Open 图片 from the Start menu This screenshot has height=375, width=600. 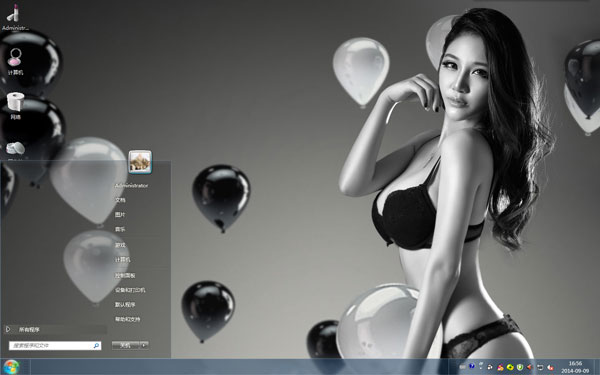click(120, 215)
